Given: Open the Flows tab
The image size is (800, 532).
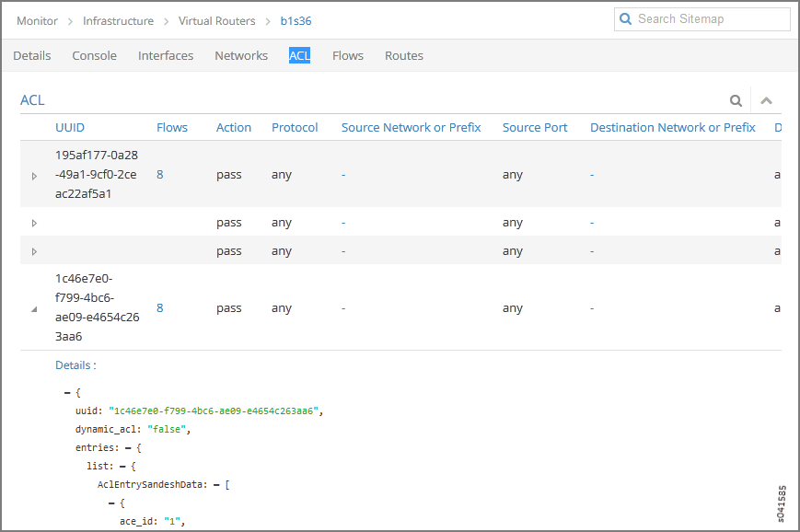Looking at the screenshot, I should (x=348, y=56).
